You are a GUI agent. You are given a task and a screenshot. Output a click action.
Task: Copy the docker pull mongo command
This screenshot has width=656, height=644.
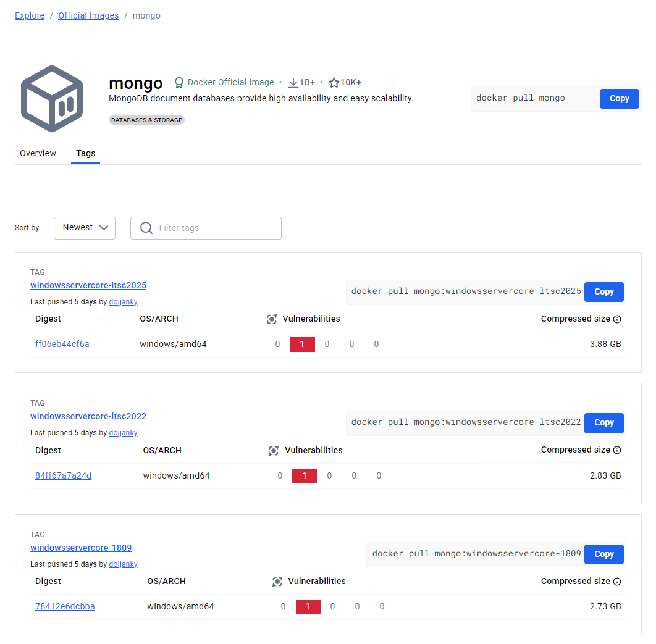pos(619,98)
